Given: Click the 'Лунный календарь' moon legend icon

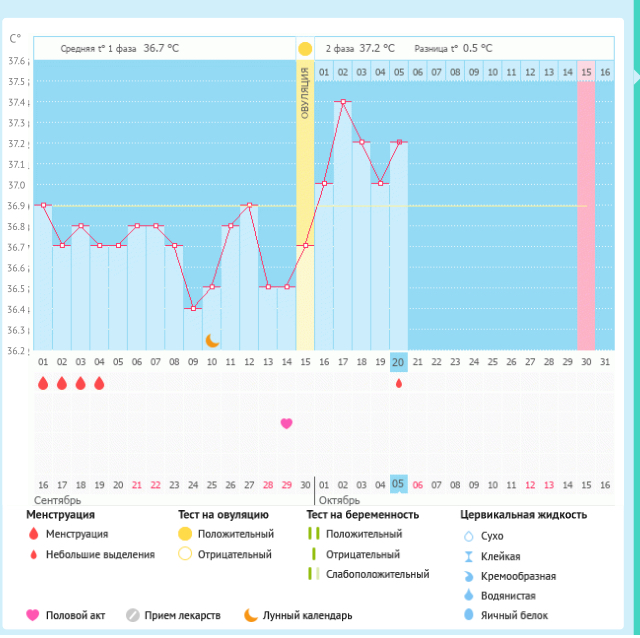Looking at the screenshot, I should (x=251, y=615).
